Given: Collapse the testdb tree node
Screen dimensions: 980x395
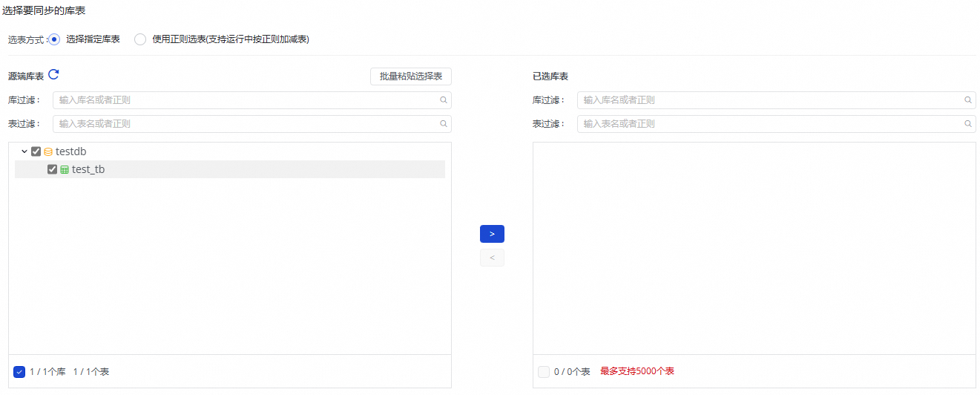Looking at the screenshot, I should [x=24, y=151].
